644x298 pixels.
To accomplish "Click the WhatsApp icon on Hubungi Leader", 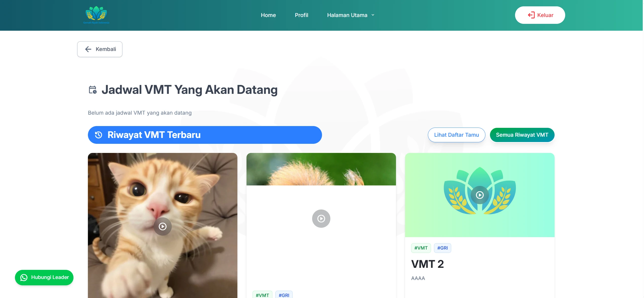I will pyautogui.click(x=24, y=278).
